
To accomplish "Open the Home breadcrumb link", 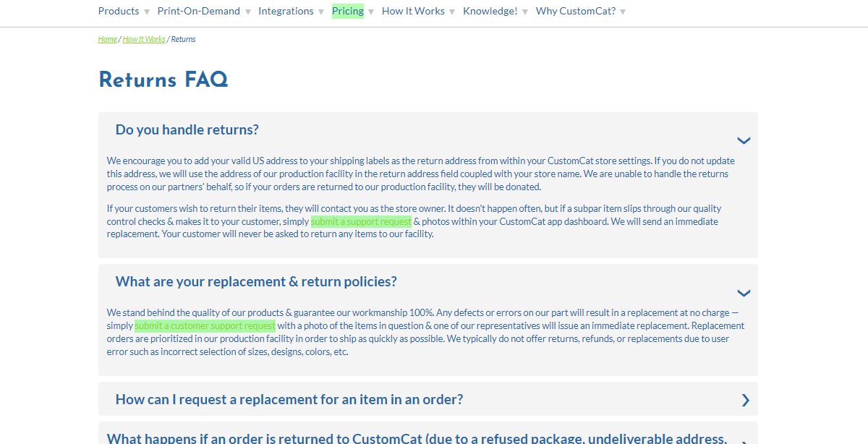I will (107, 38).
